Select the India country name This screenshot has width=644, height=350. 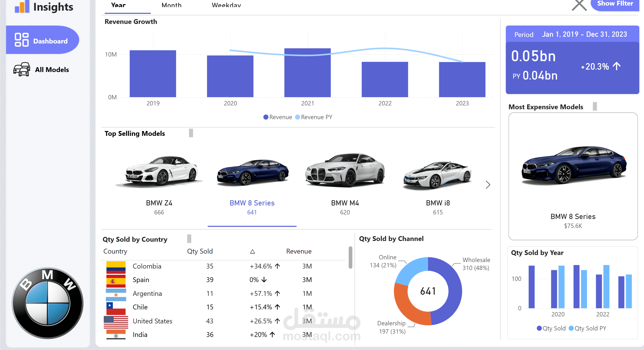(x=140, y=335)
